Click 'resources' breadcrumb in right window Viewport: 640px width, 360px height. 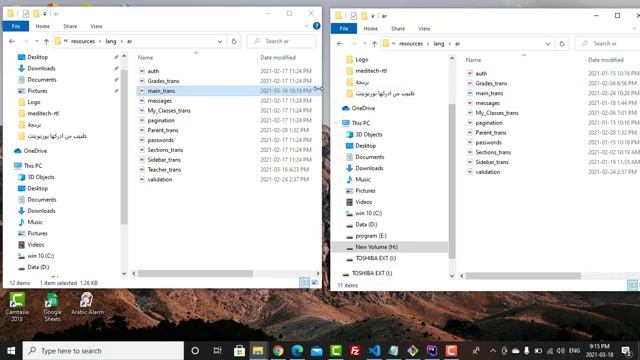411,44
